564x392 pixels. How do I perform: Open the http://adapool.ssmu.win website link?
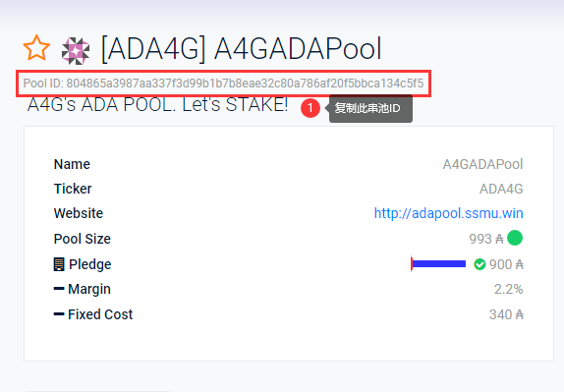[448, 213]
